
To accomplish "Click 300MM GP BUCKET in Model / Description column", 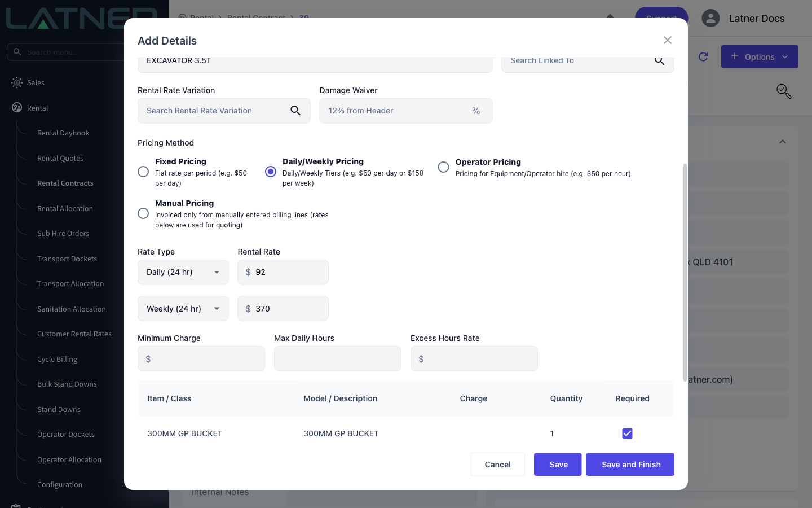I will coord(341,433).
